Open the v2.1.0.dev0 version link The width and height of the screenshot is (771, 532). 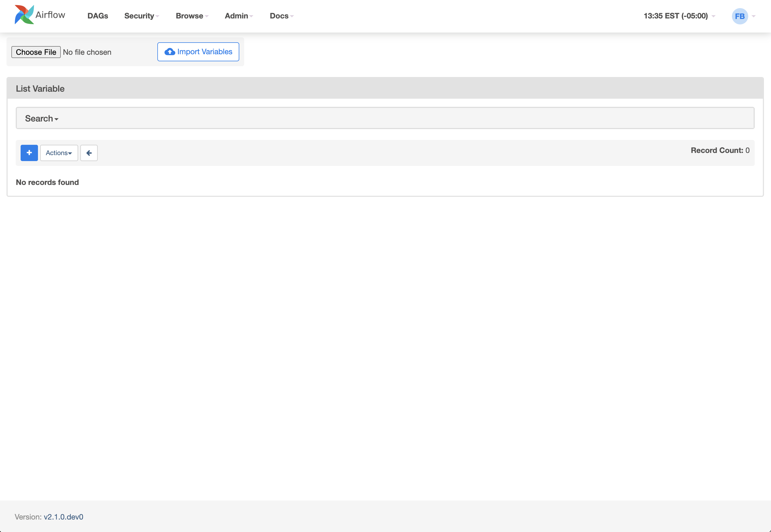[63, 517]
